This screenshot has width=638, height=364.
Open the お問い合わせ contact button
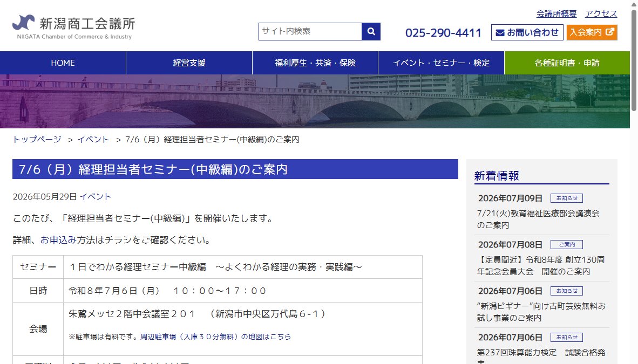point(527,32)
